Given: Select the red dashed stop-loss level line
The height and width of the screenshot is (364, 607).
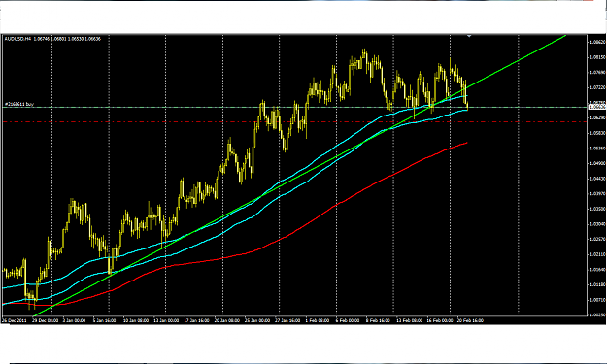Looking at the screenshot, I should 294,122.
